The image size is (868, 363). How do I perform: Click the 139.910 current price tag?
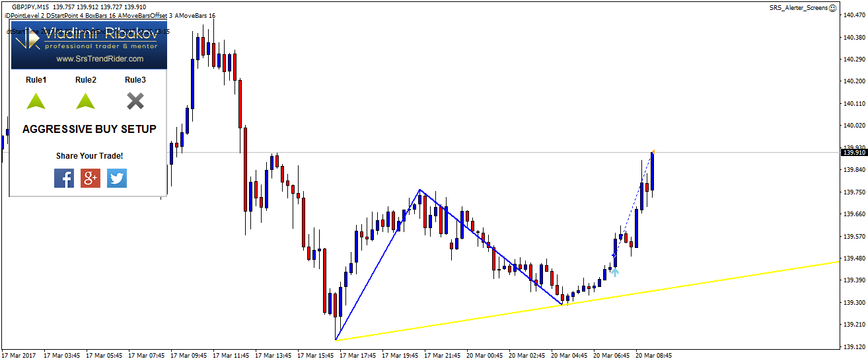[853, 152]
